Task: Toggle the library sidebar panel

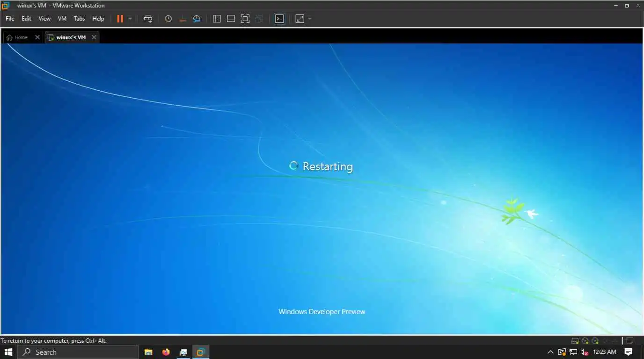Action: [217, 19]
